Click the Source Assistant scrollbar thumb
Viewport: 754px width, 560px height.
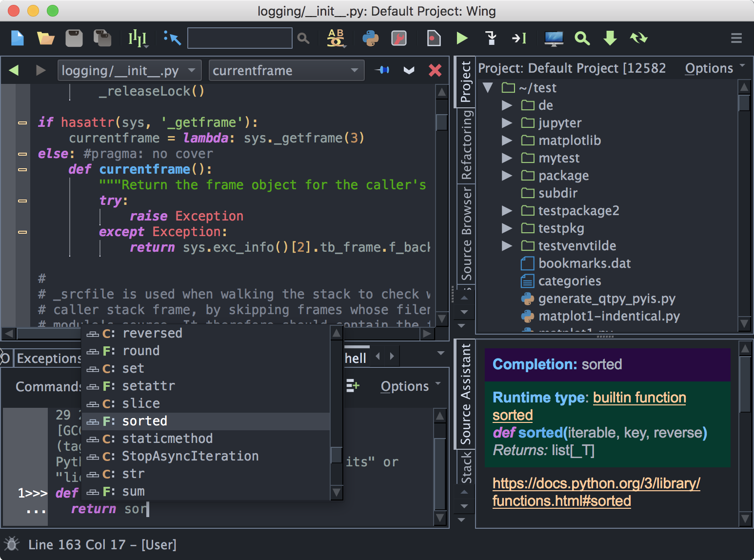pyautogui.click(x=746, y=384)
